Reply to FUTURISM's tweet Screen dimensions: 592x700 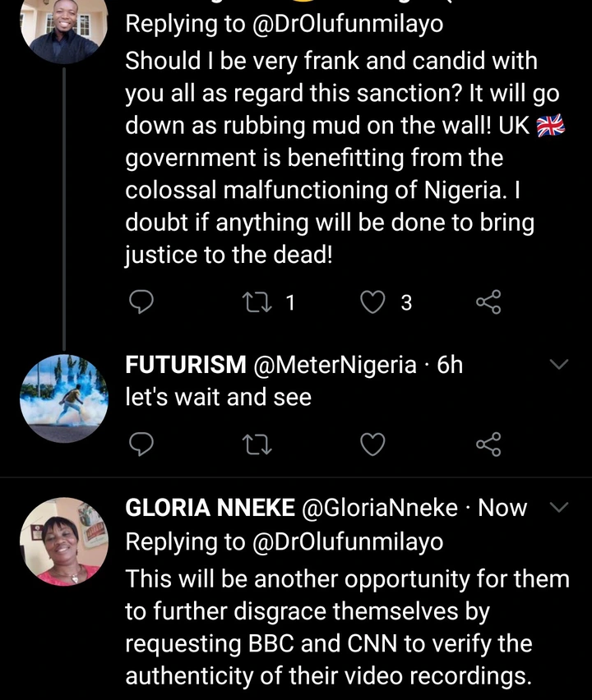[x=142, y=444]
